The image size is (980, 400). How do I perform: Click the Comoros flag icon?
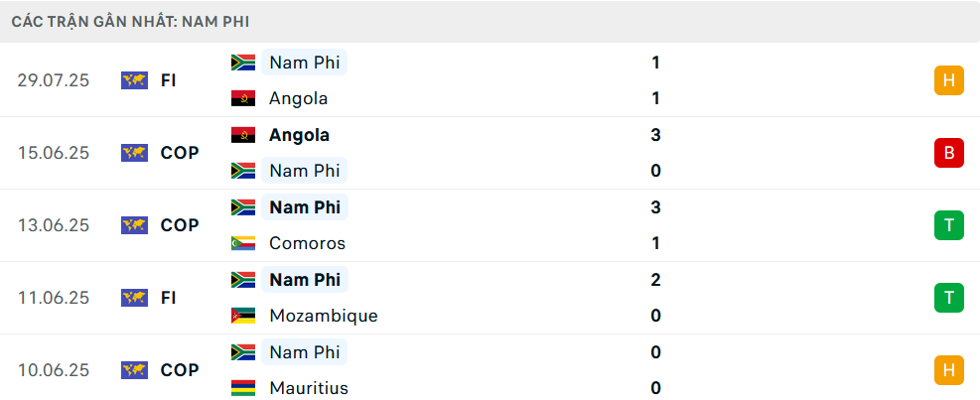[243, 243]
